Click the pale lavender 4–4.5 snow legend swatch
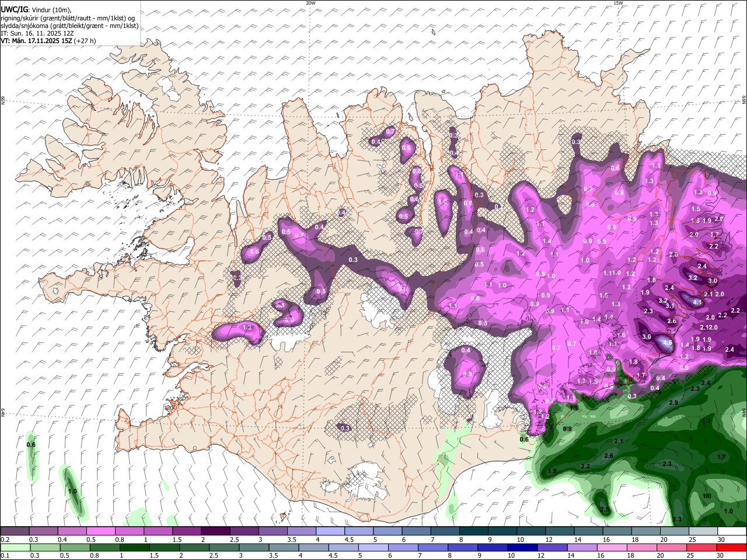The height and width of the screenshot is (560, 747). pos(330,531)
